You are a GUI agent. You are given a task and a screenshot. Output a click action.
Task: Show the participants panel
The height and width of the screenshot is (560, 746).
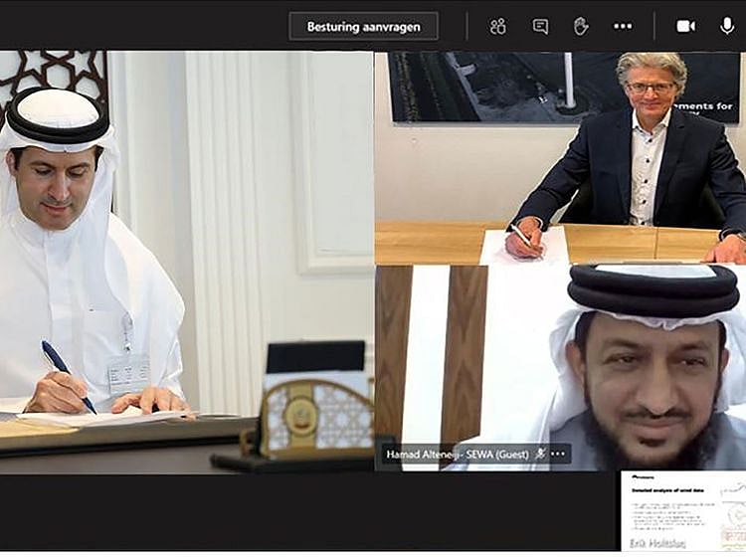click(x=498, y=27)
